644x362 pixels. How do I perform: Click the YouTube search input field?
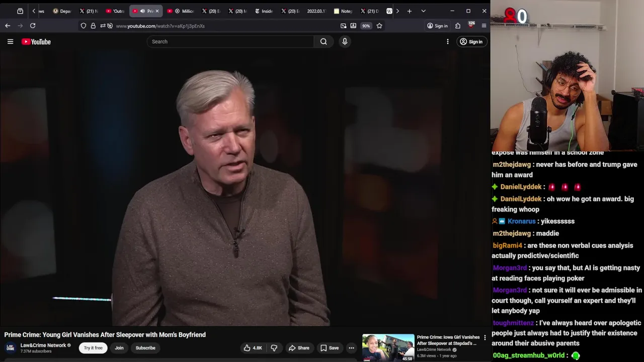click(x=230, y=42)
